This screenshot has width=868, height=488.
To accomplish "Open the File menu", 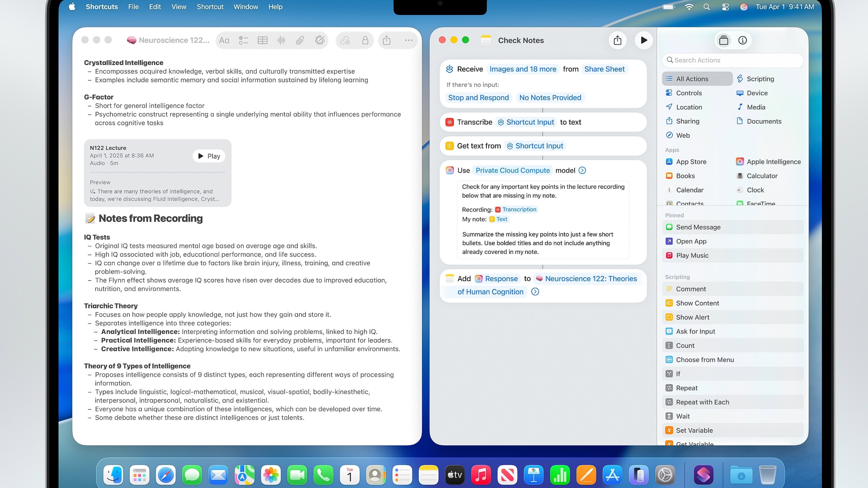I will pos(133,7).
